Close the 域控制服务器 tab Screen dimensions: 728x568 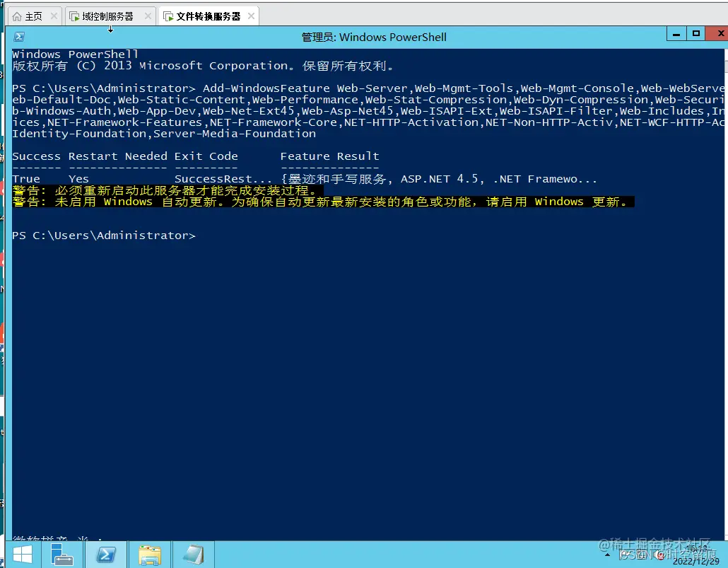click(x=148, y=16)
